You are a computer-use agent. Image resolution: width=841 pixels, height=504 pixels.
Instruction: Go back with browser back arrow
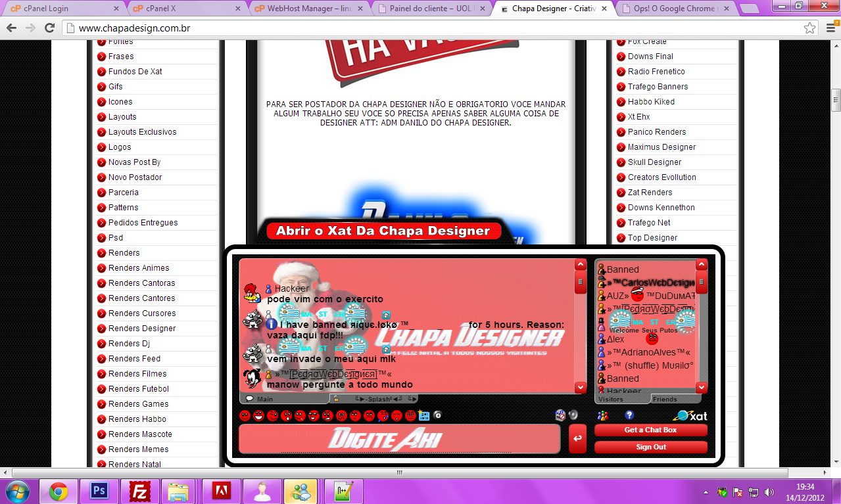point(12,28)
